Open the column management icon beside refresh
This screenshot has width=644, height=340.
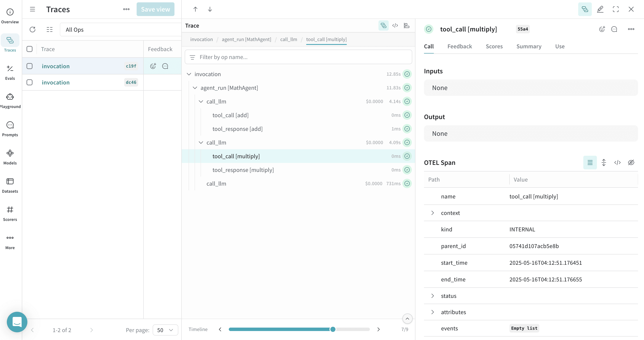(x=50, y=30)
